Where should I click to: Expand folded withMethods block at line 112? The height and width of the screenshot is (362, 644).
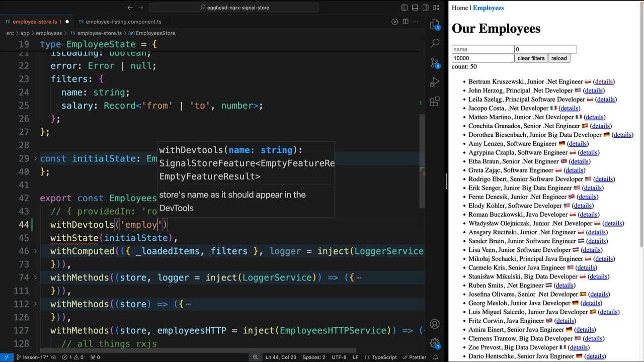[35, 304]
